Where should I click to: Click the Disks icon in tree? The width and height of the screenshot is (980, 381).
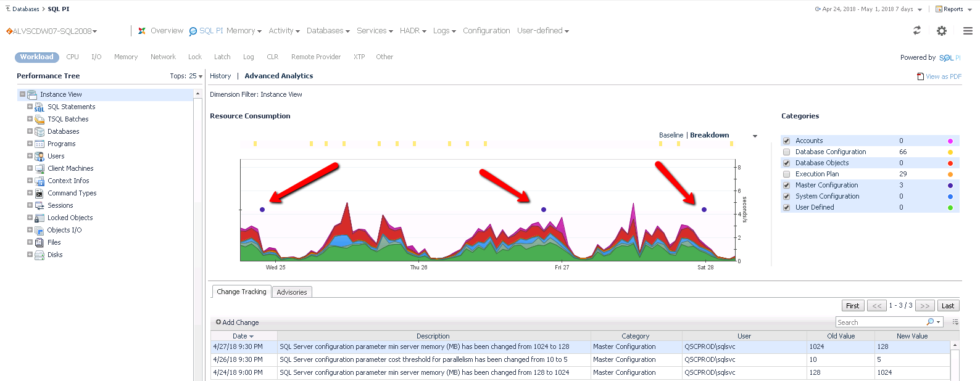click(39, 255)
